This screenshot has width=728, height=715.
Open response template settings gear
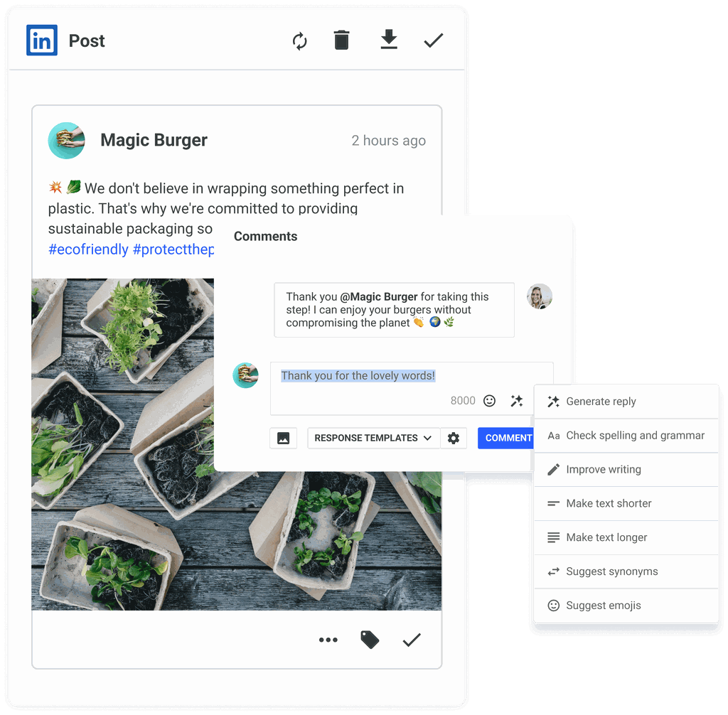[x=454, y=438]
